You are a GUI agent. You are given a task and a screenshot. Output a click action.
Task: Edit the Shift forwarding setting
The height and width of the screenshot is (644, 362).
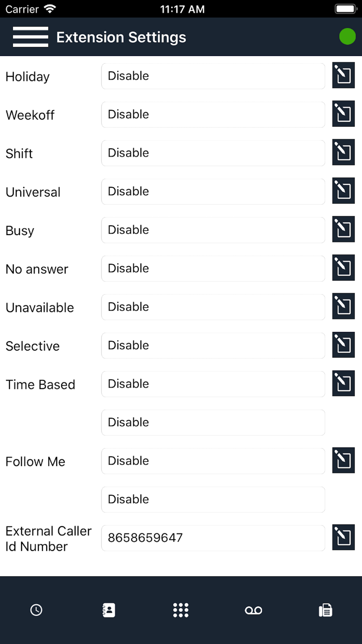click(343, 152)
